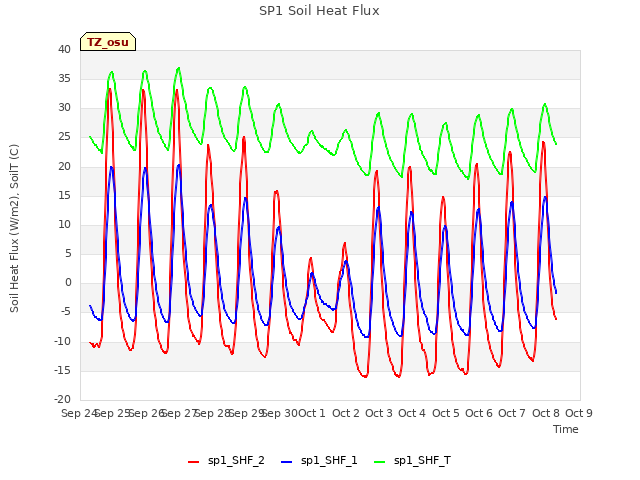Click the y-axis tick label 5
This screenshot has width=640, height=480.
(68, 253)
